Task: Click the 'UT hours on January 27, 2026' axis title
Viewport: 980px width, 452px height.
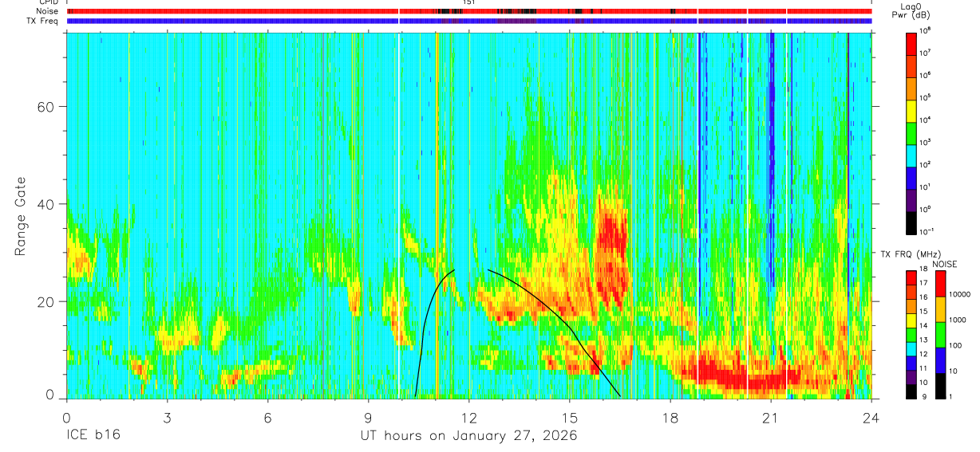Action: pyautogui.click(x=468, y=436)
